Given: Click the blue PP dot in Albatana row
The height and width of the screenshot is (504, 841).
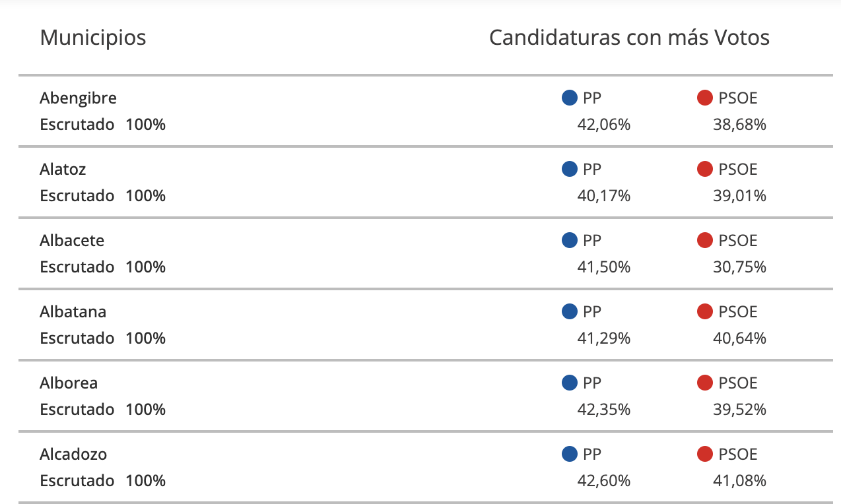Looking at the screenshot, I should tap(570, 312).
